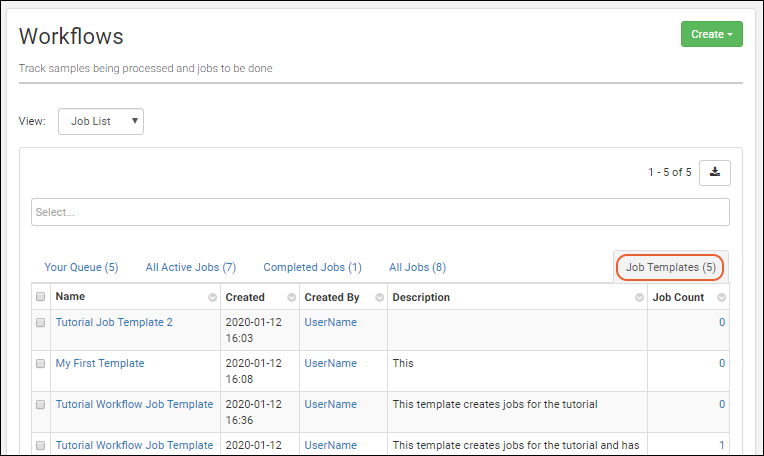Image resolution: width=764 pixels, height=456 pixels.
Task: Click the Select... filter input field
Action: [x=380, y=212]
